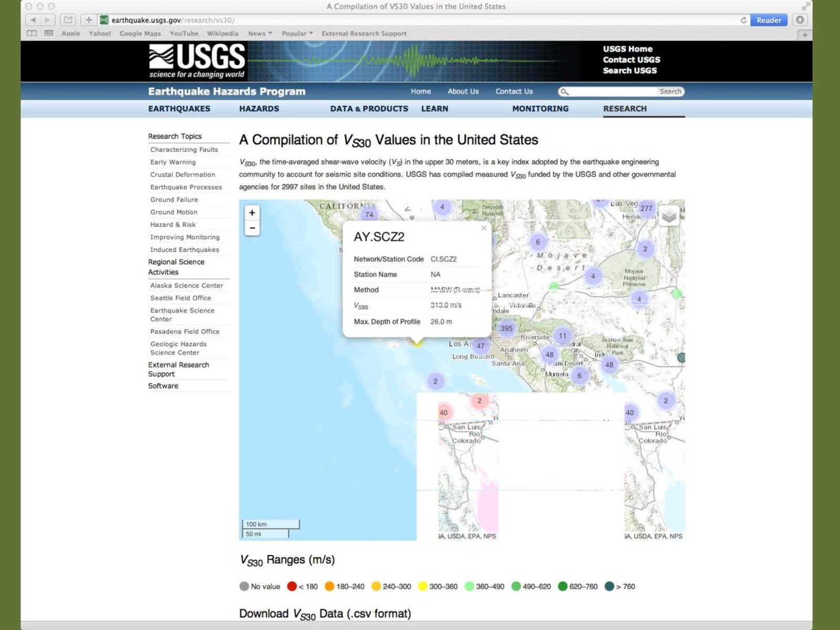
Task: Open the Data & Products menu
Action: (x=369, y=109)
